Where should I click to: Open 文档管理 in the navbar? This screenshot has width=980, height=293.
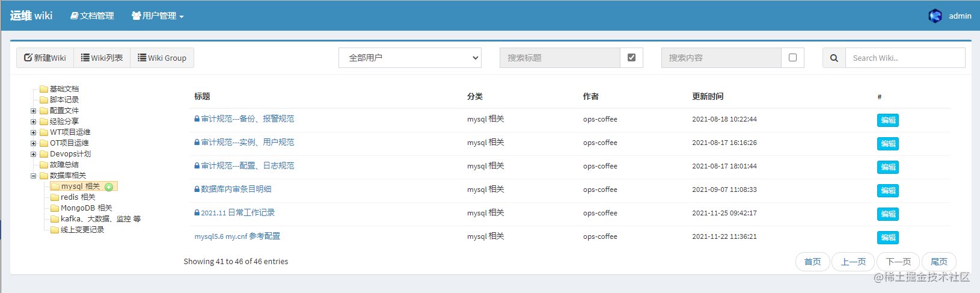point(92,16)
